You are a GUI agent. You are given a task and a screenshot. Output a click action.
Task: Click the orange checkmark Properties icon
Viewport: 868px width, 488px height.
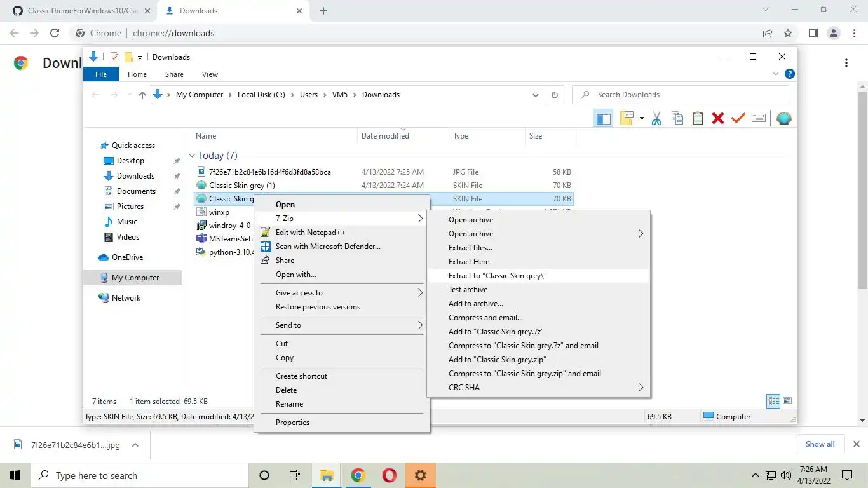click(738, 118)
